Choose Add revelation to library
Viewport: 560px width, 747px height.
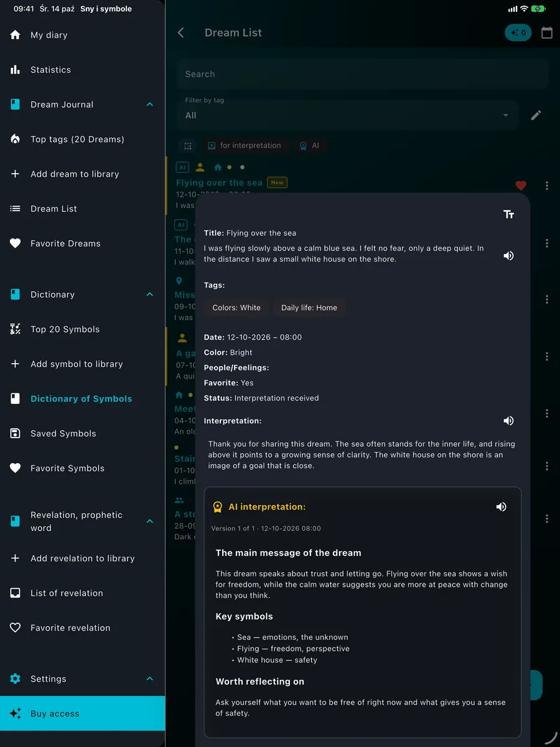coord(83,558)
